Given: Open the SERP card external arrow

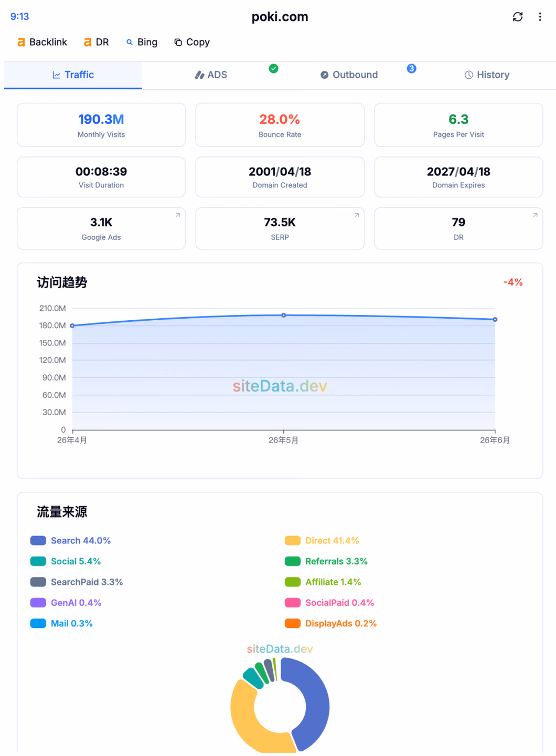Looking at the screenshot, I should (357, 215).
